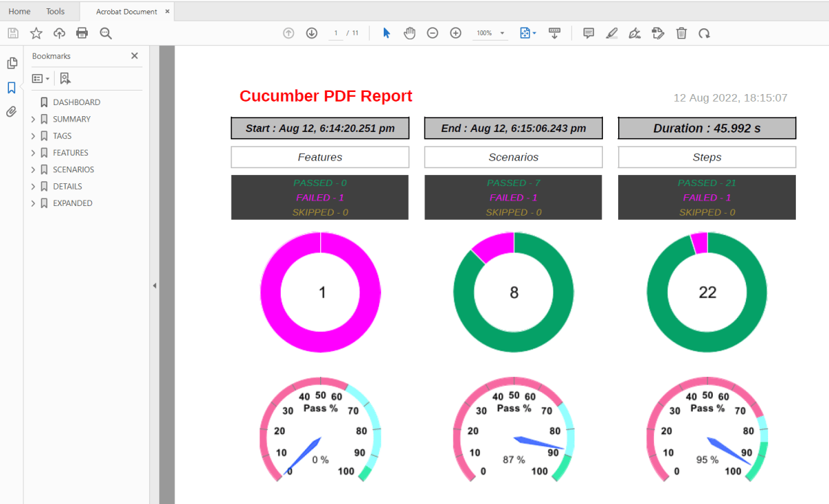Close the Bookmarks panel
This screenshot has height=504, width=829.
pos(135,56)
